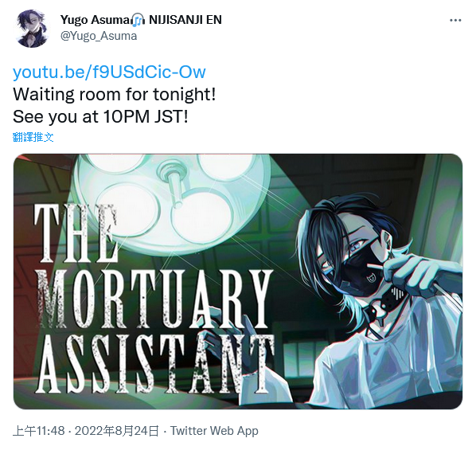Click the Yugo Asuma display name
The image size is (476, 450).
tap(96, 20)
